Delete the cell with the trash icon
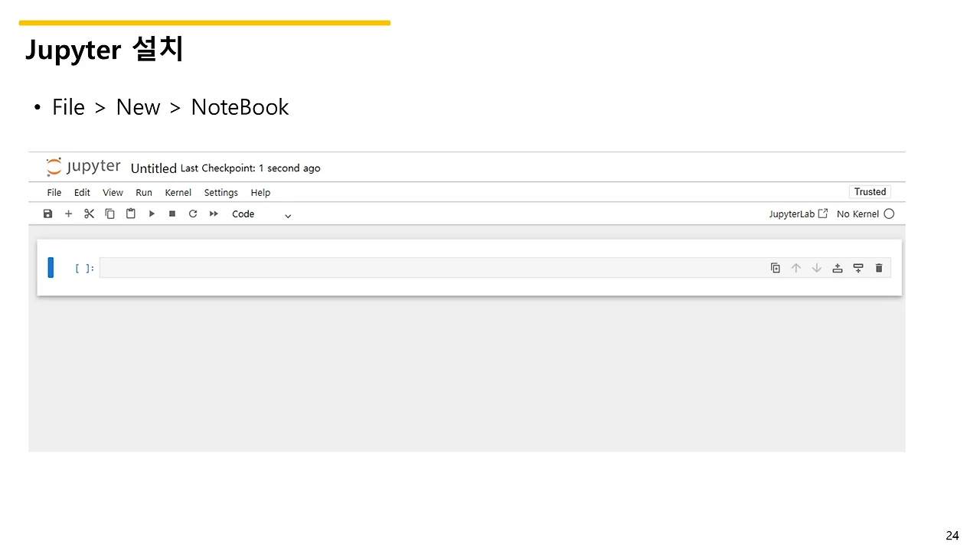The width and height of the screenshot is (980, 551). coord(879,268)
